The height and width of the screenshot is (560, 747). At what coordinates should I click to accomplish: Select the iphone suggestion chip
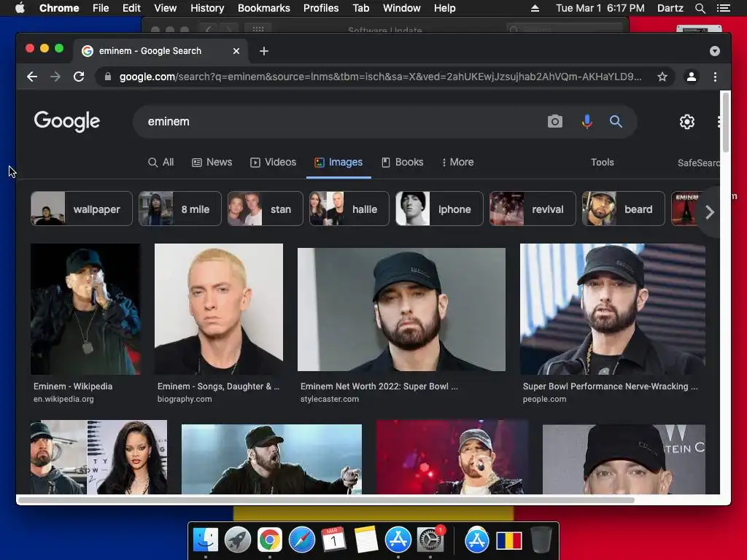[x=438, y=209]
